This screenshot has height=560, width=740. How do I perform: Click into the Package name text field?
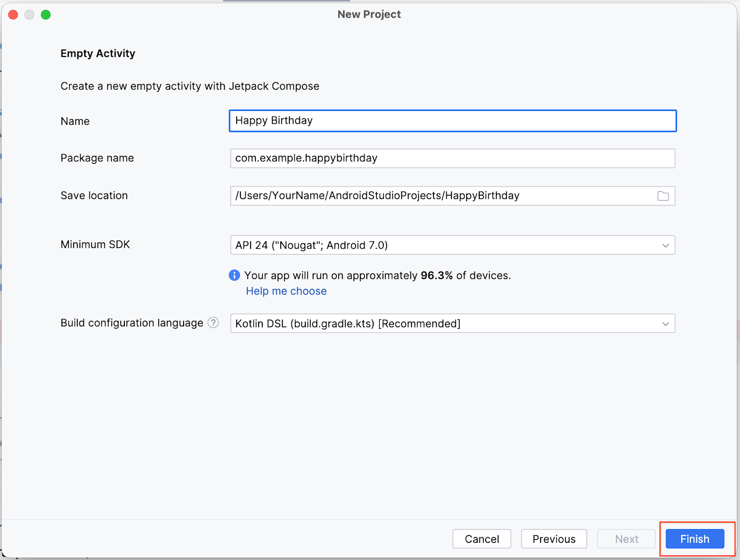point(452,158)
